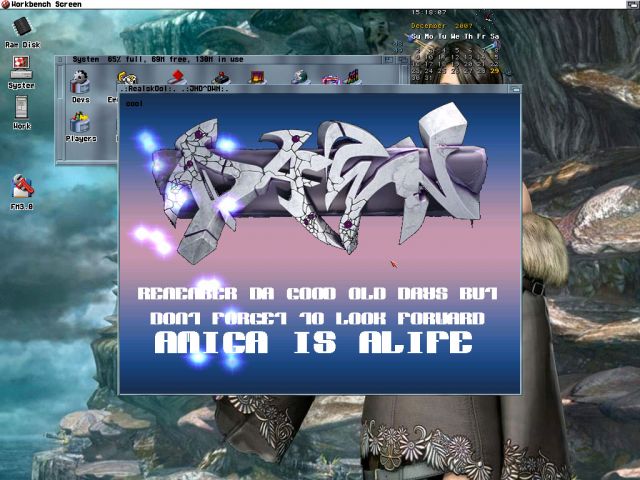
Task: Click the System window close gadget
Action: pos(60,60)
